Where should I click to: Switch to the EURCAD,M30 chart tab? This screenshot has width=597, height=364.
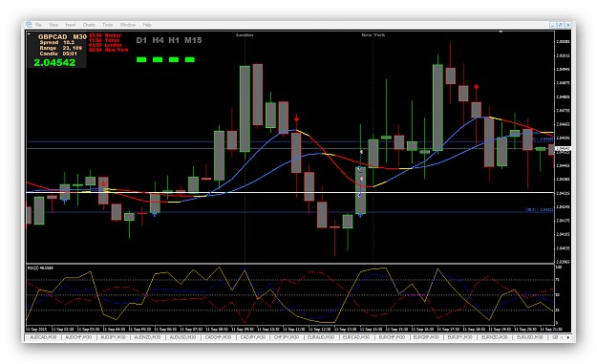(x=356, y=337)
